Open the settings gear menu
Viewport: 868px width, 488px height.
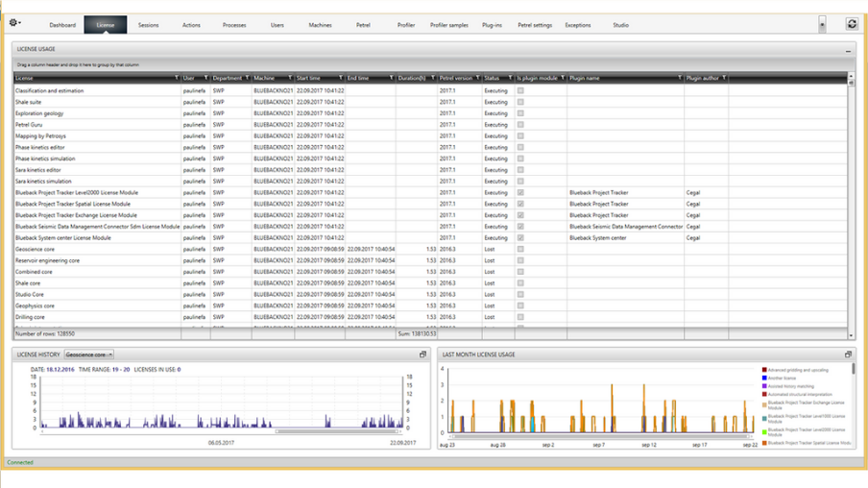click(14, 23)
